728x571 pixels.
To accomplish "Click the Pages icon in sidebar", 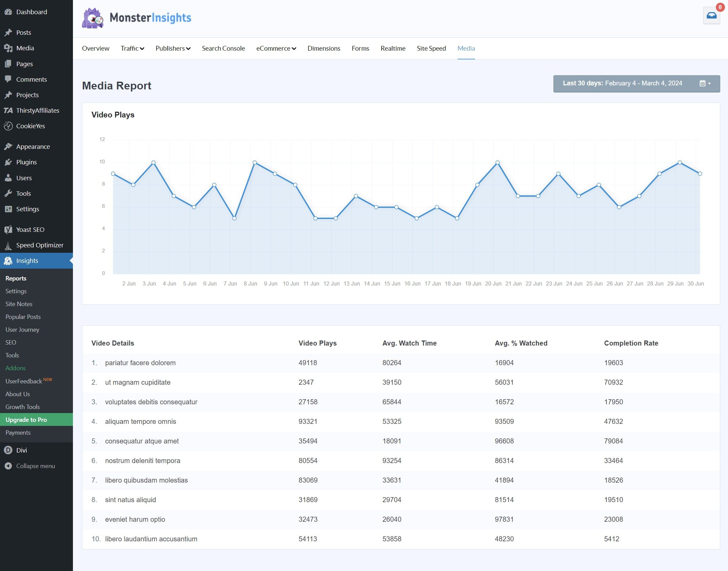I will (8, 63).
